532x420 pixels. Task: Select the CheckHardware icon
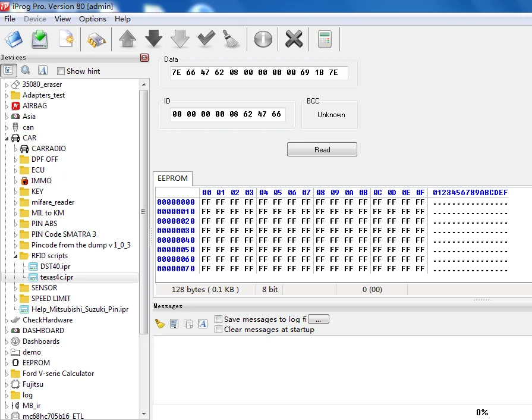[15, 320]
